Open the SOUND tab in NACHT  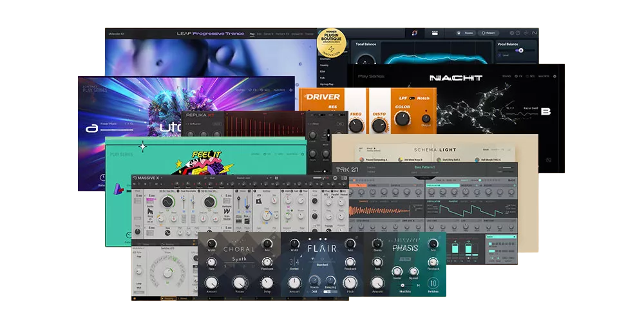(507, 77)
